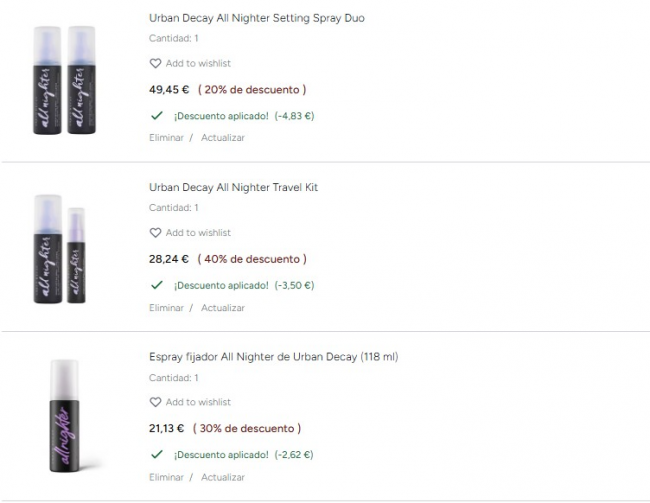
Task: Click green checkmark beside -3,50 € discount
Action: click(x=157, y=285)
